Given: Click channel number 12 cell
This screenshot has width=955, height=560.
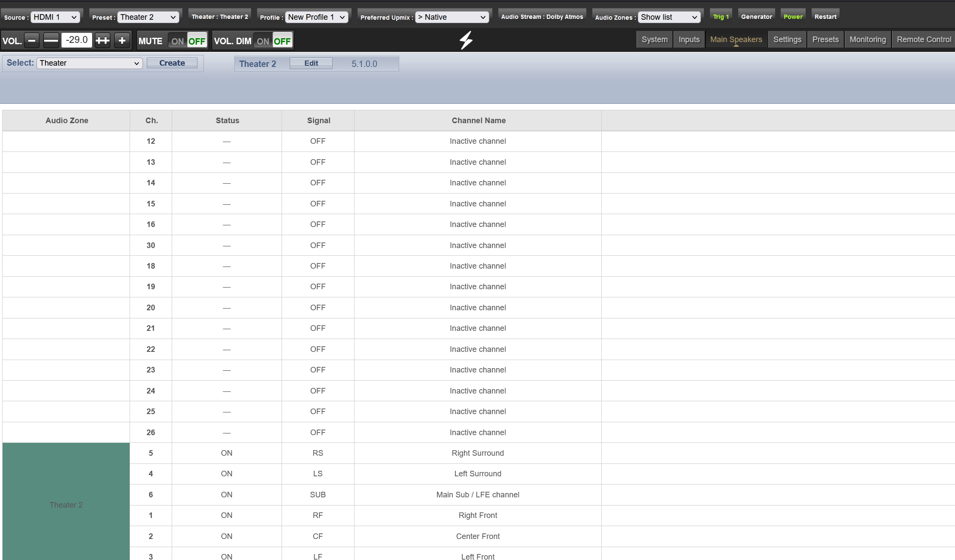Looking at the screenshot, I should pyautogui.click(x=151, y=141).
